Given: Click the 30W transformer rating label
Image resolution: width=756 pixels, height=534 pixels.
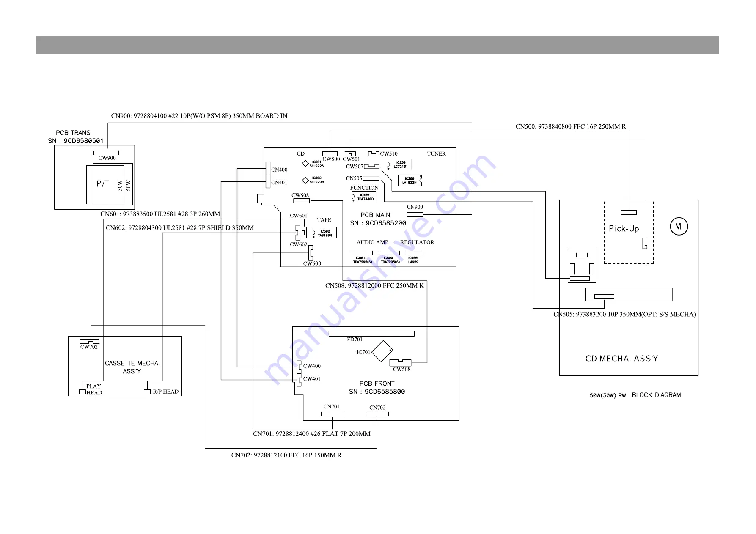Looking at the screenshot, I should (120, 185).
